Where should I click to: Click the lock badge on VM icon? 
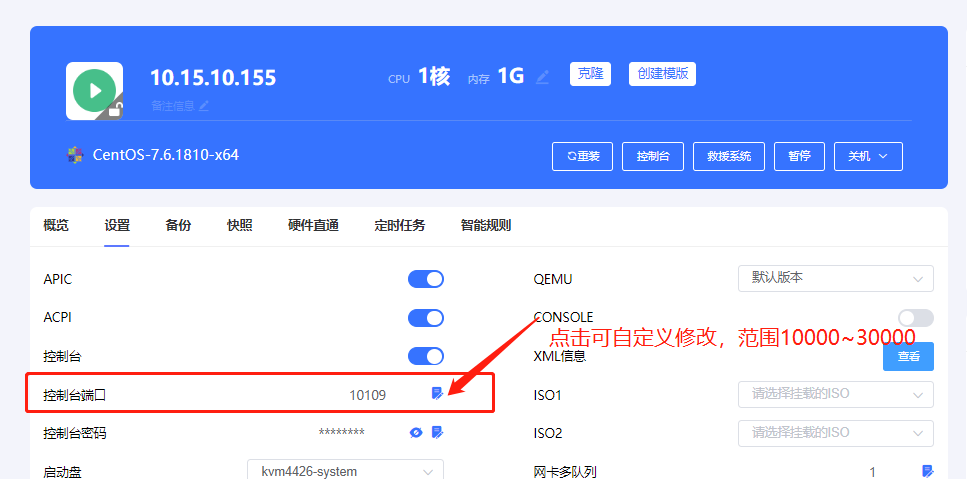(114, 111)
